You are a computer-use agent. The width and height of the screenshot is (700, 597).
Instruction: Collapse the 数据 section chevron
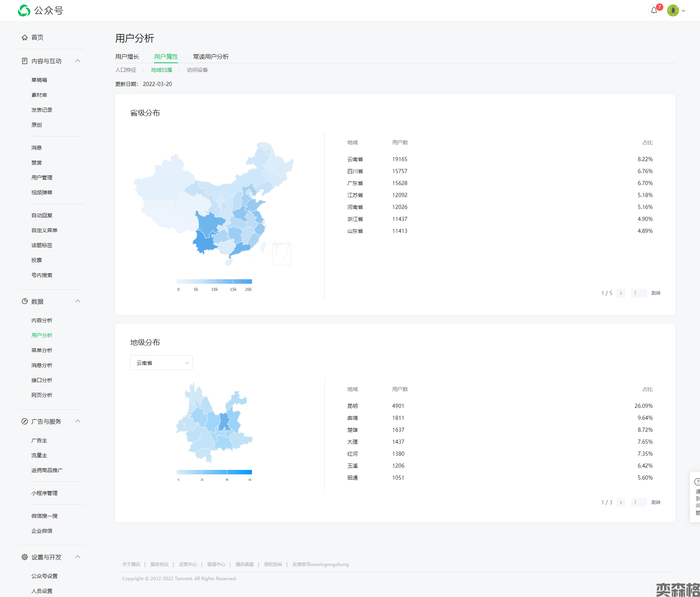tap(78, 301)
